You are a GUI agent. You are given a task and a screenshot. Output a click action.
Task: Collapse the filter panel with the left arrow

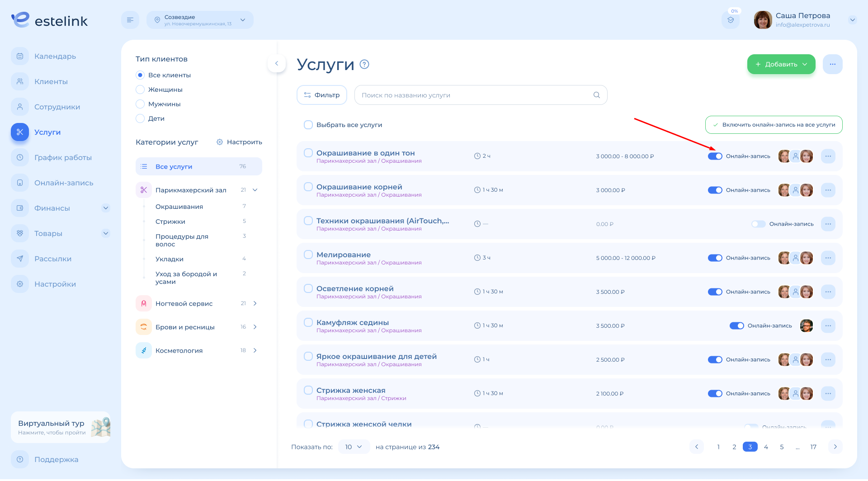tap(277, 63)
